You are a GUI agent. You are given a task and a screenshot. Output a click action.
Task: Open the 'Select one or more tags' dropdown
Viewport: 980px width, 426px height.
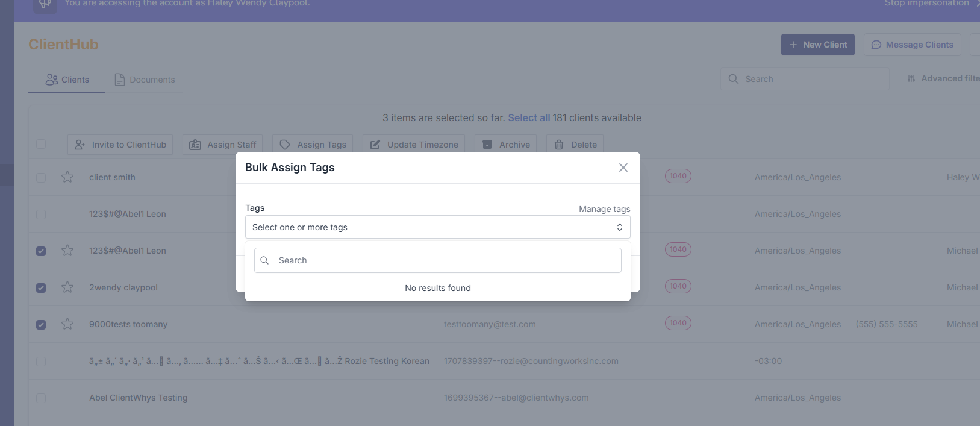tap(437, 227)
